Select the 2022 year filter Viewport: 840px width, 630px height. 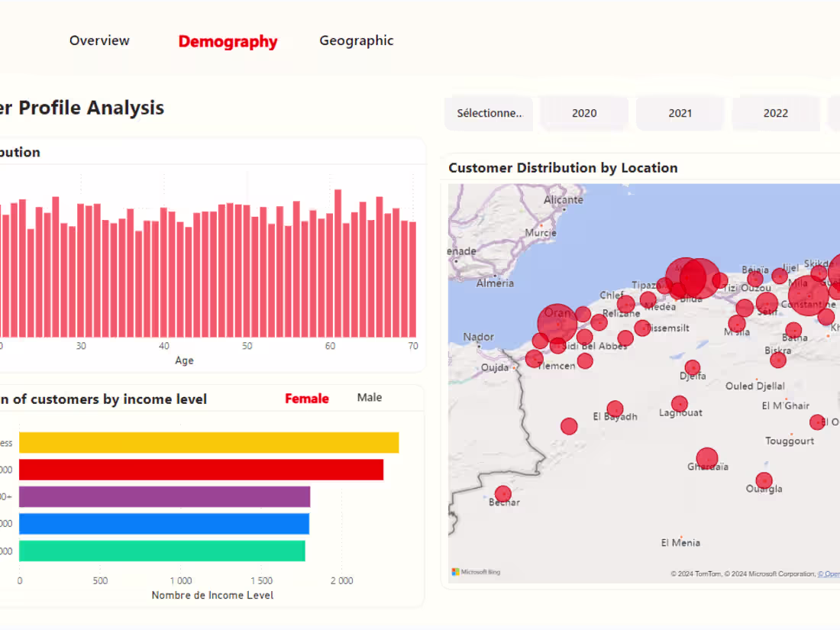776,112
